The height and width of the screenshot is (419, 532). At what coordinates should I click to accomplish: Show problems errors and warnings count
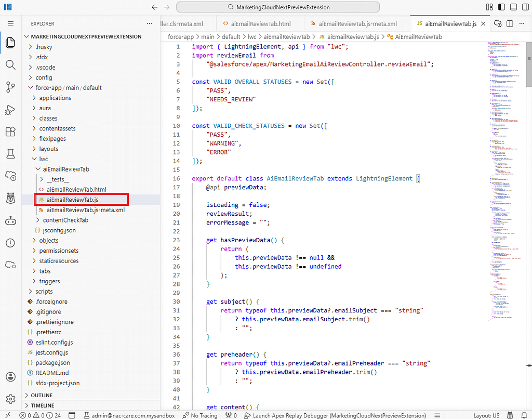pos(40,415)
